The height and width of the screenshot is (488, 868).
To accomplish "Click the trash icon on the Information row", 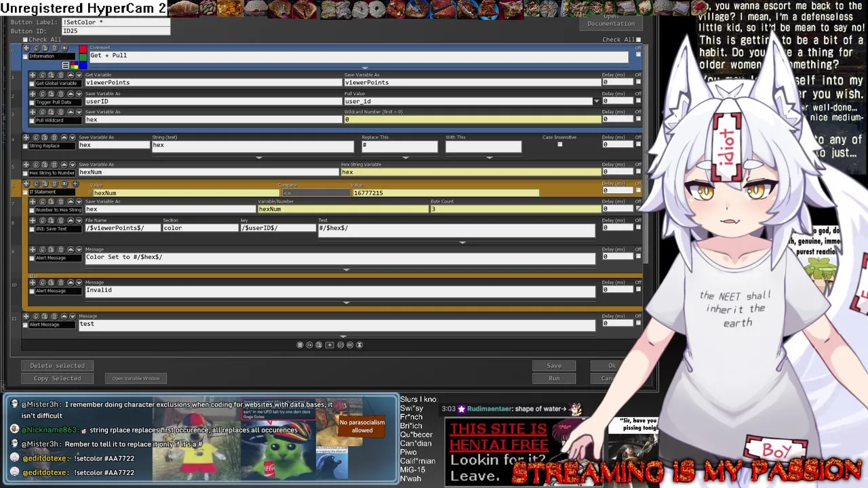I will pyautogui.click(x=54, y=48).
